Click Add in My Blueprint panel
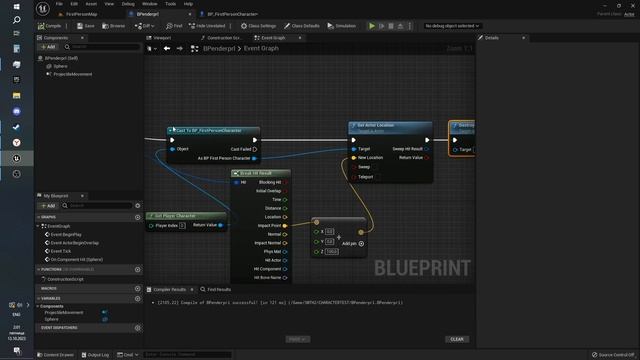The image size is (640, 360). click(x=48, y=206)
